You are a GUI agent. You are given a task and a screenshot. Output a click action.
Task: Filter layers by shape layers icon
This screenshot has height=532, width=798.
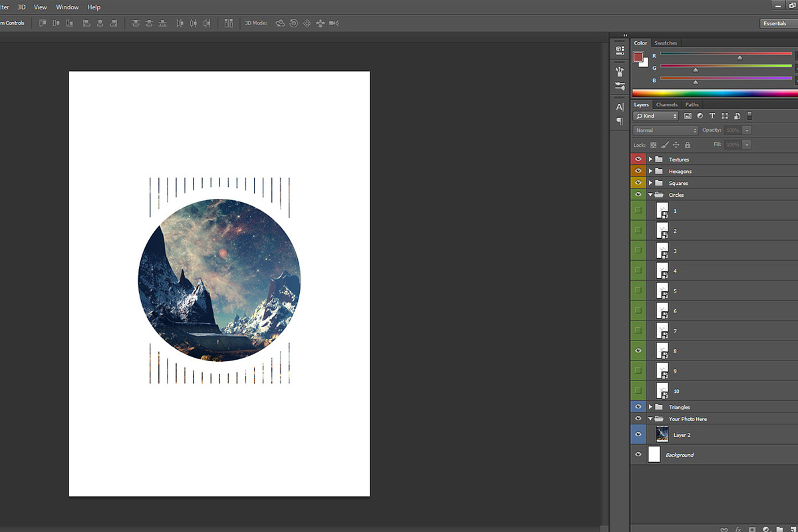[x=725, y=116]
